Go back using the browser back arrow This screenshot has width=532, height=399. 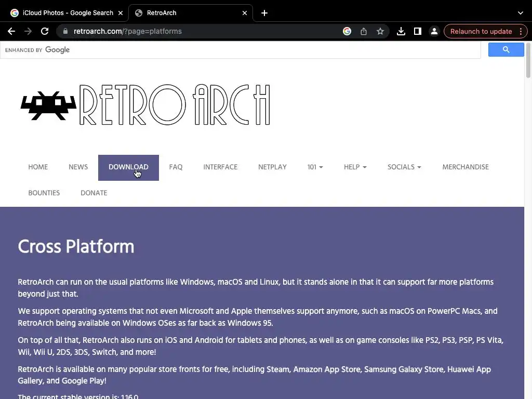[x=11, y=31]
